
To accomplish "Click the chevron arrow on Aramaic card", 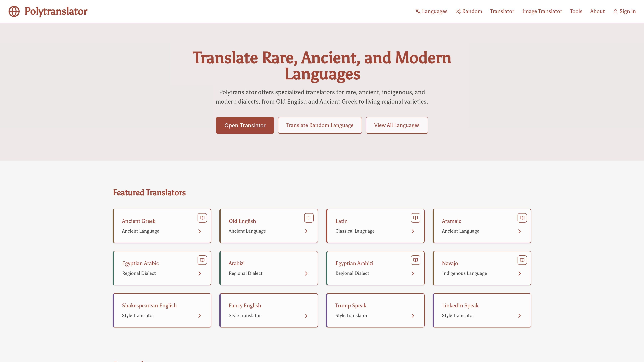I will 520,231.
